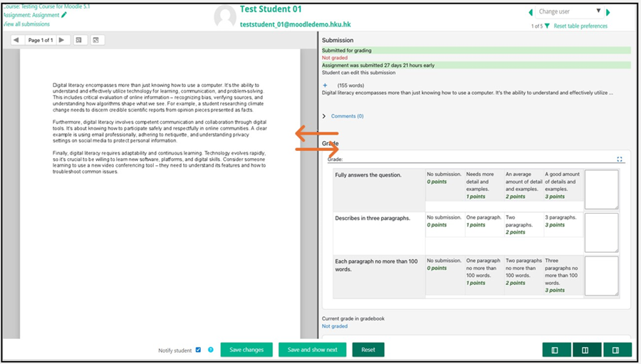Select 'Needs more detail' 1 point rubric level
The image size is (641, 364).
click(484, 185)
